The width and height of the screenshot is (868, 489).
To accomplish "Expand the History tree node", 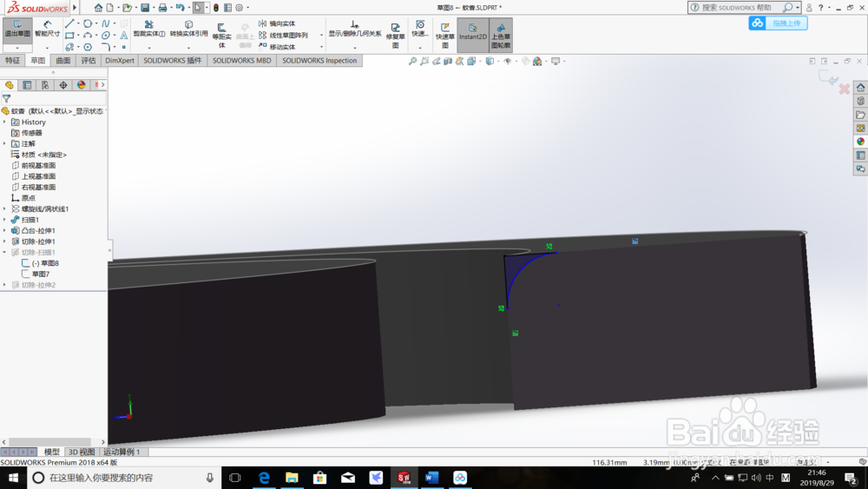I will pyautogui.click(x=5, y=122).
